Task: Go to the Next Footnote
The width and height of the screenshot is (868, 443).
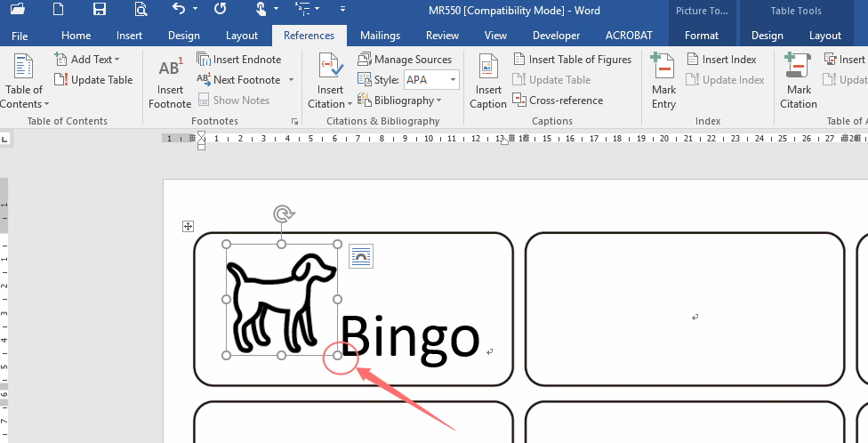Action: (239, 80)
